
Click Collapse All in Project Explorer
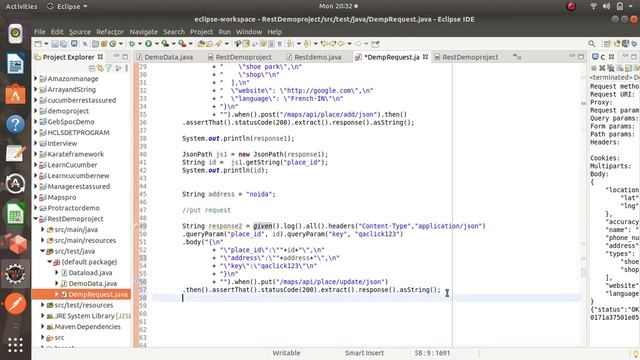point(92,68)
